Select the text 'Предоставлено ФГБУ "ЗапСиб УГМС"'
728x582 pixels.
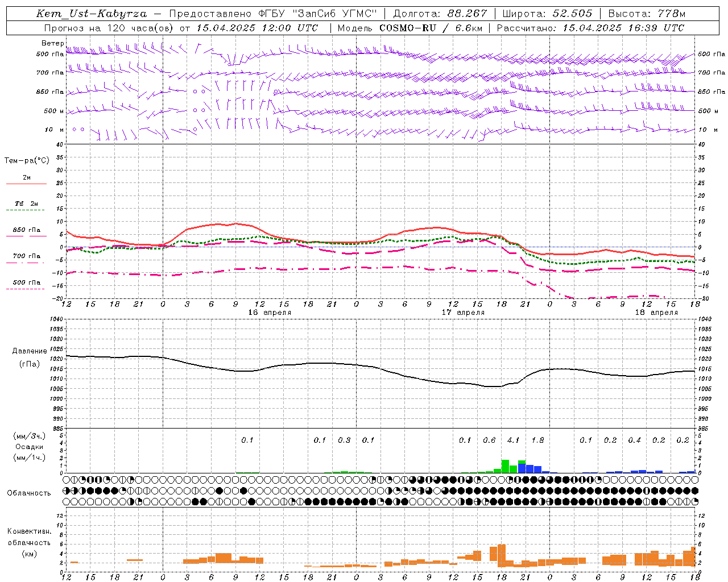[x=274, y=14]
